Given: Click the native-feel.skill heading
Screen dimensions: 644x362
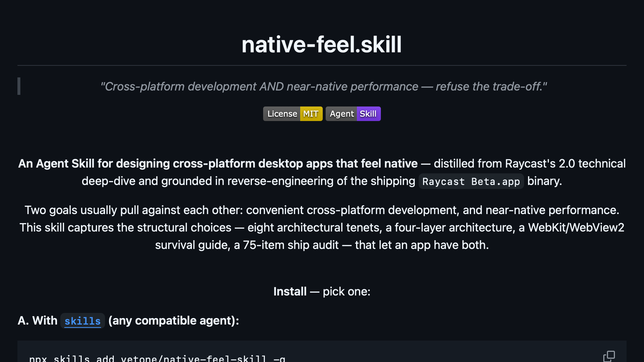Looking at the screenshot, I should click(322, 44).
